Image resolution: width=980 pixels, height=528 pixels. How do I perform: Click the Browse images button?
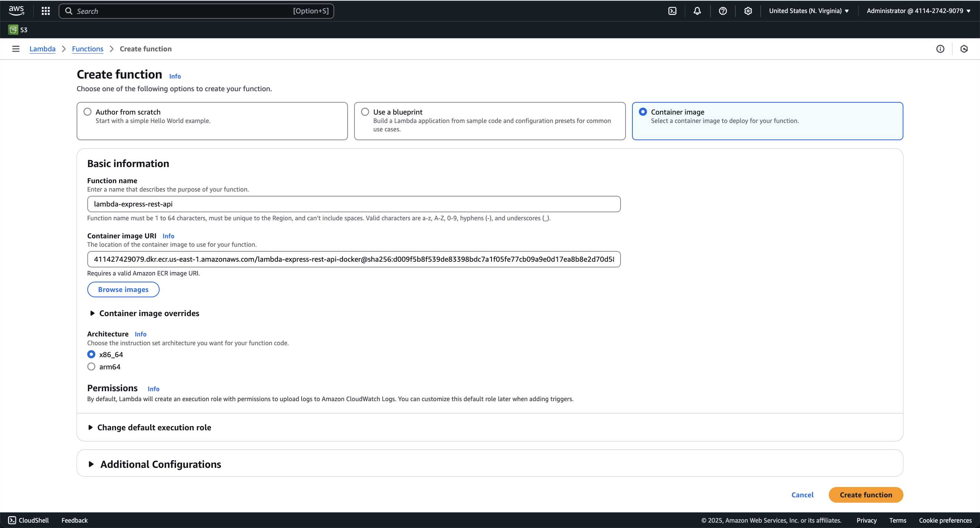coord(123,289)
